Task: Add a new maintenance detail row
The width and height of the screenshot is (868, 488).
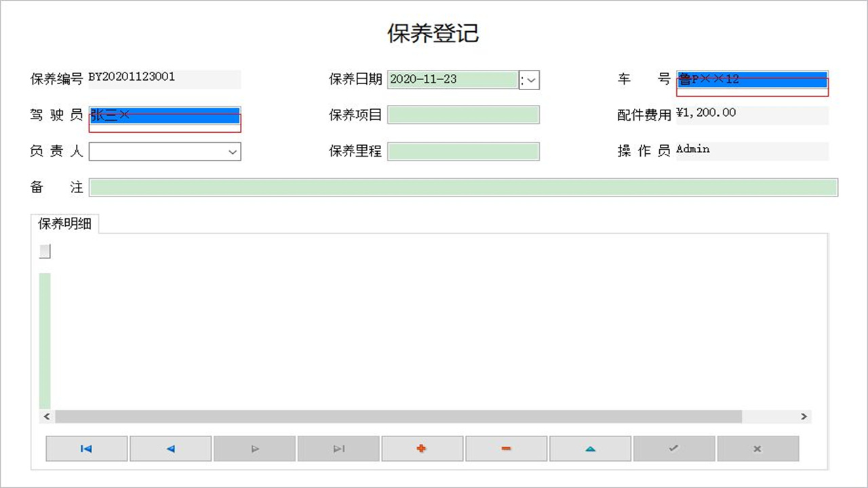Action: 422,448
